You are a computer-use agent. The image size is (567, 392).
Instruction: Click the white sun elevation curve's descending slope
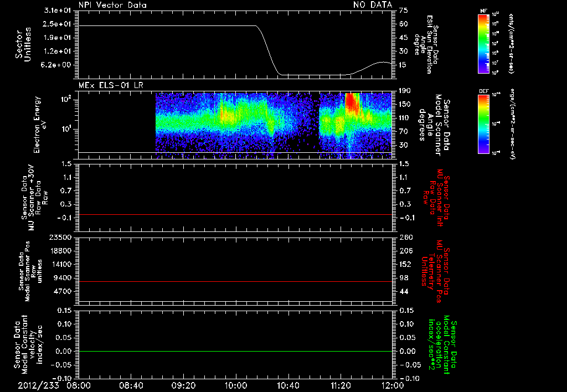269,50
